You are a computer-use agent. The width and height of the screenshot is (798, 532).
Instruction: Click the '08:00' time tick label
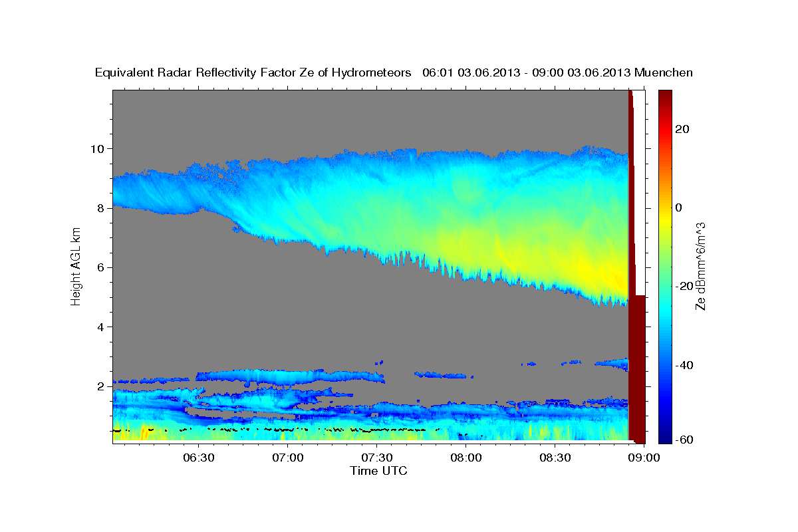(x=466, y=458)
